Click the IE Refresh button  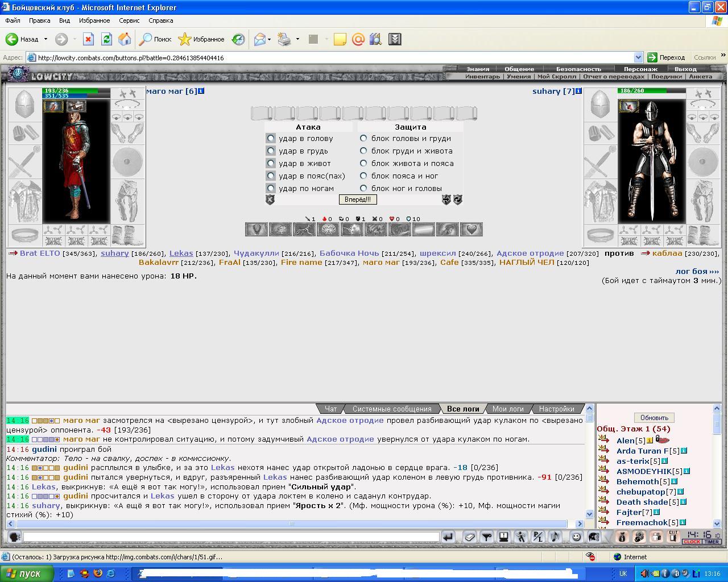pyautogui.click(x=106, y=39)
